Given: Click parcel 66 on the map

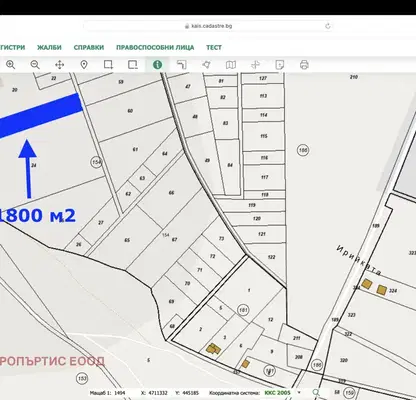Looking at the screenshot, I should (171, 193).
